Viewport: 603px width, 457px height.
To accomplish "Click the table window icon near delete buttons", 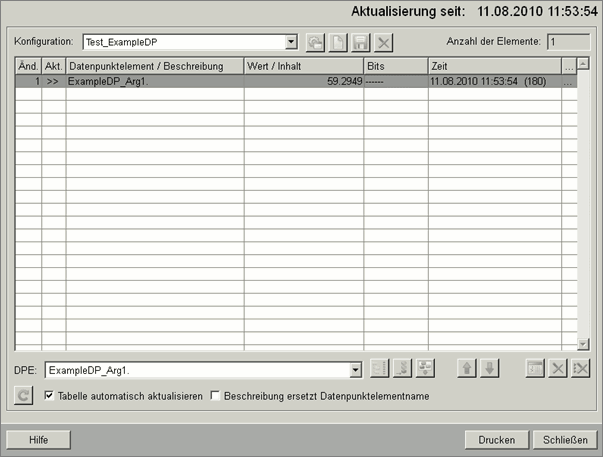I will (x=535, y=369).
